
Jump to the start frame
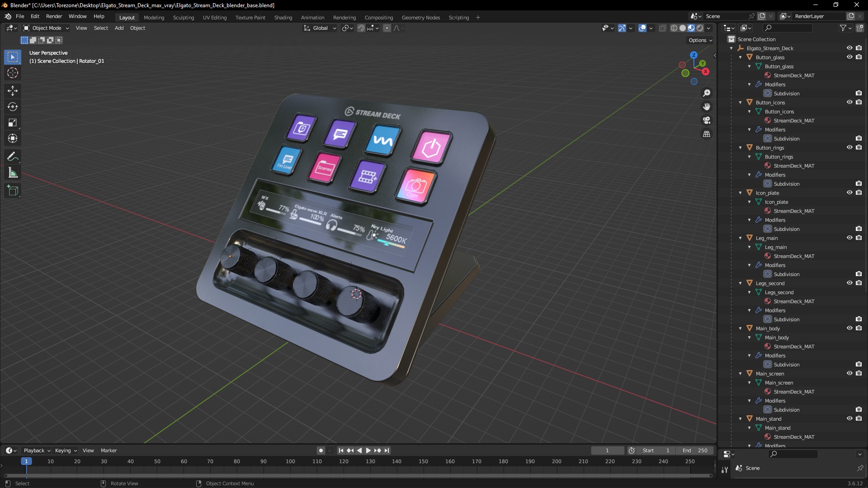pyautogui.click(x=341, y=450)
